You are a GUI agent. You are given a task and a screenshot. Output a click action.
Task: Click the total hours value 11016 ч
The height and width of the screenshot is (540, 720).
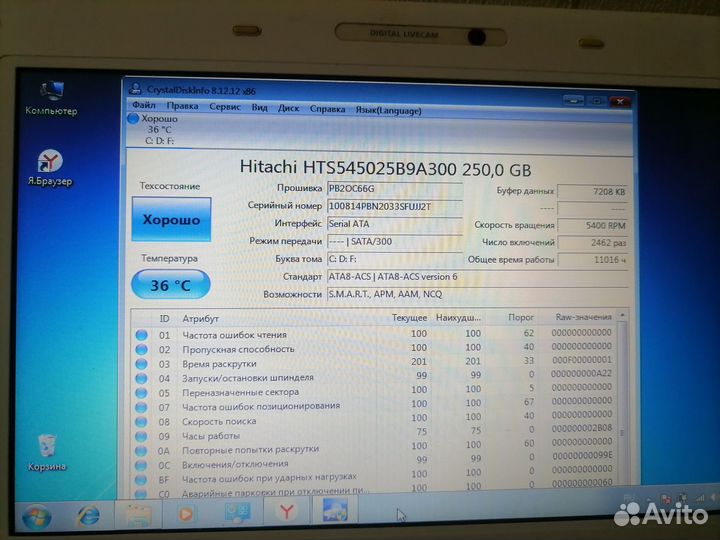tap(592, 260)
